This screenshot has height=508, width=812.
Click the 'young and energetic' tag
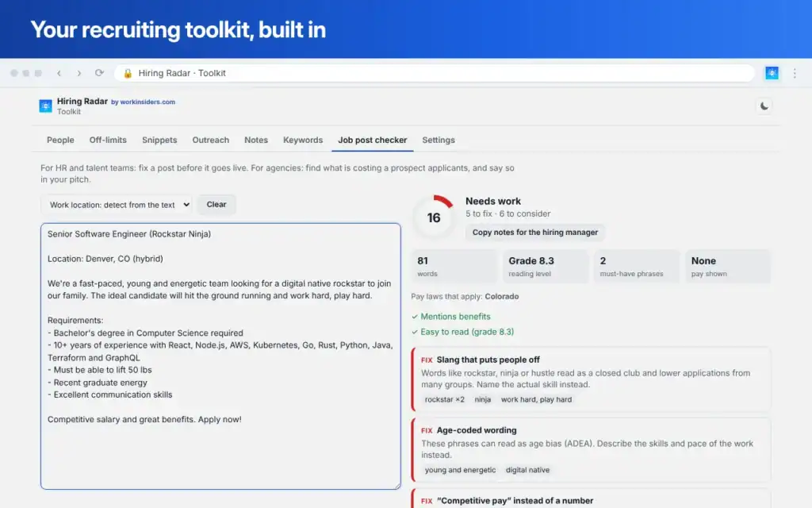pyautogui.click(x=460, y=470)
